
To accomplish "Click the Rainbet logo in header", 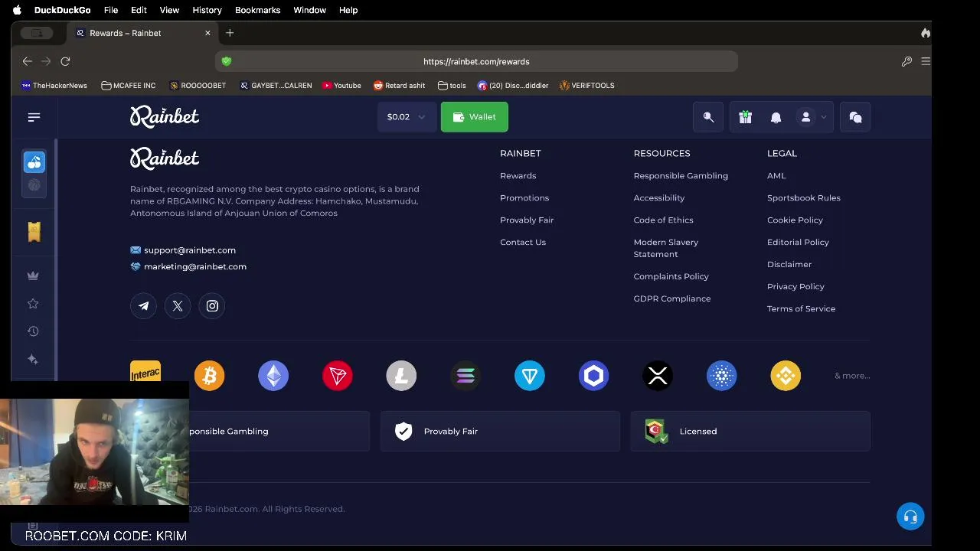I will (165, 116).
